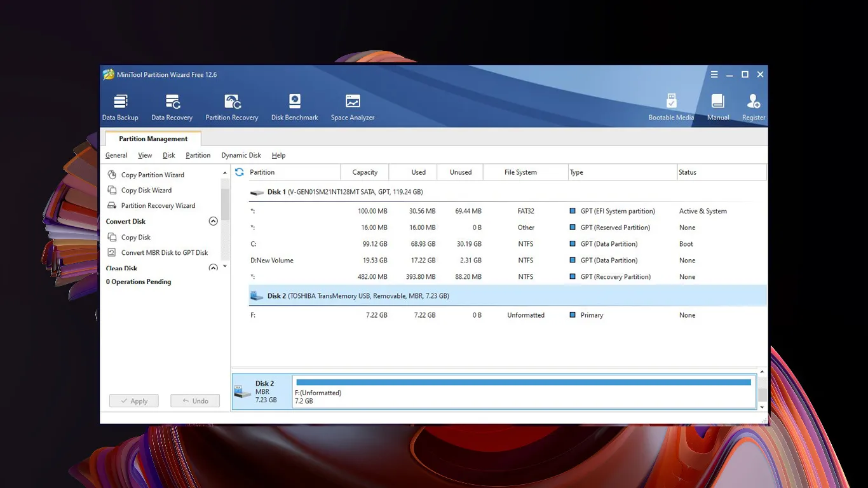Open the Space Analyzer
Image resolution: width=868 pixels, height=488 pixels.
click(x=352, y=105)
